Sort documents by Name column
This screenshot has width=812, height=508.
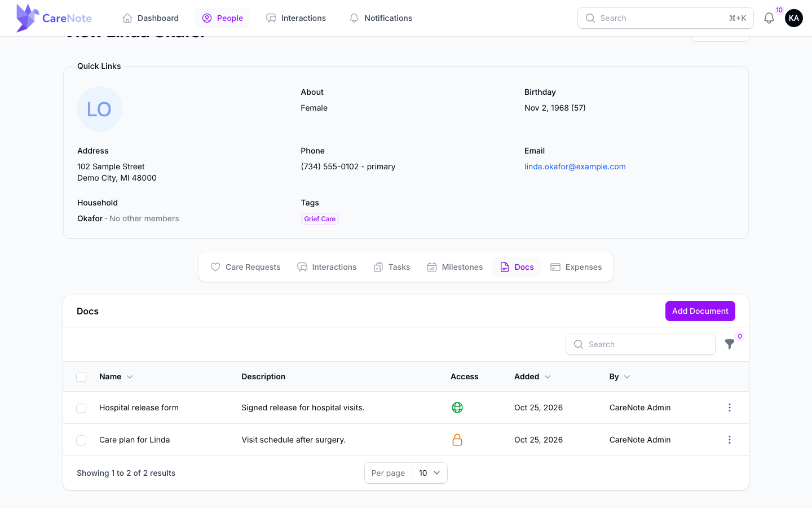116,376
